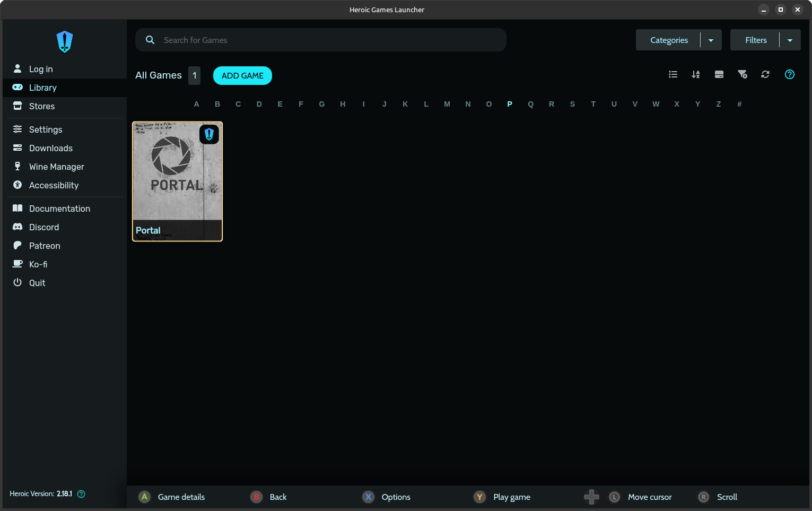Open the library help question-mark icon
Viewport: 812px width, 511px height.
[790, 74]
